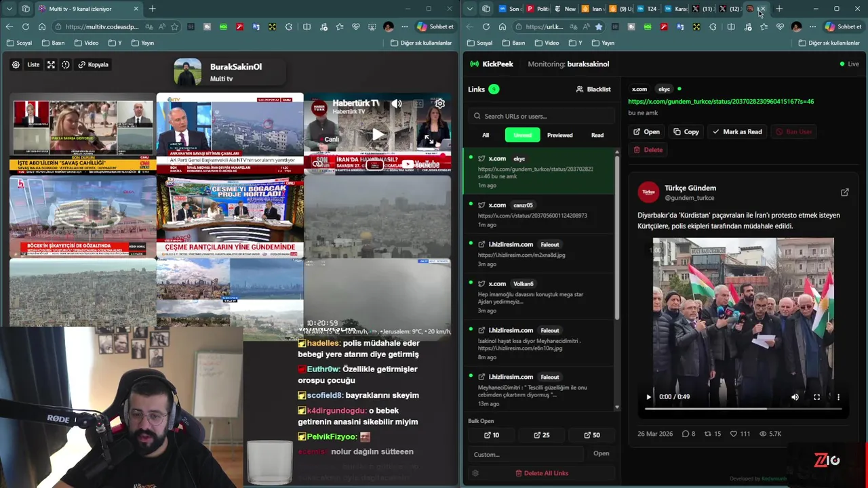
Task: Select the Multi tv browser tab
Action: [88, 9]
